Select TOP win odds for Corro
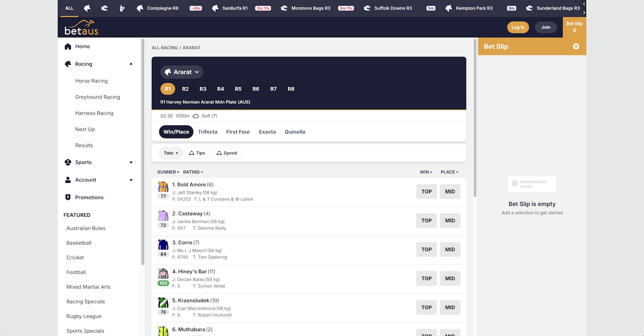644x336 pixels. pos(426,250)
